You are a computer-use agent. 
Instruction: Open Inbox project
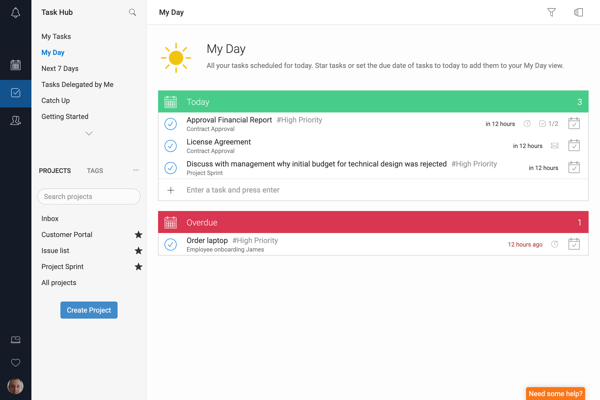[x=50, y=219]
